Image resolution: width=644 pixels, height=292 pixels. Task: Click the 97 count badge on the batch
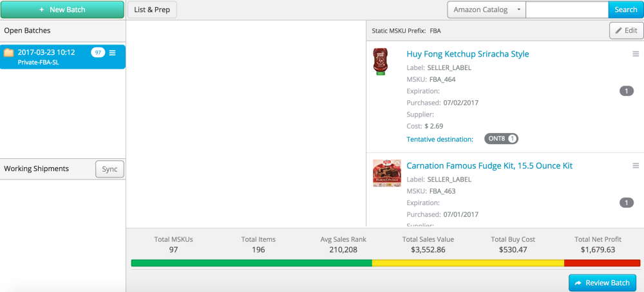pos(98,53)
